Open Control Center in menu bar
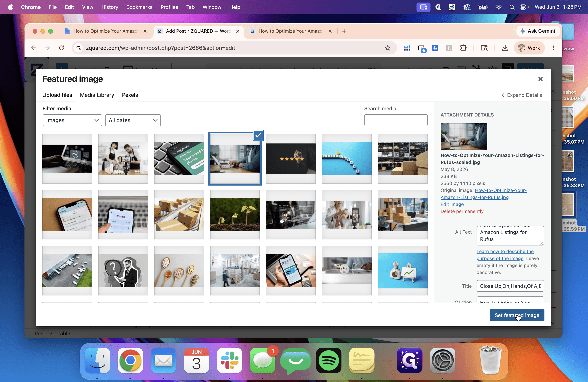588x382 pixels. (x=523, y=7)
